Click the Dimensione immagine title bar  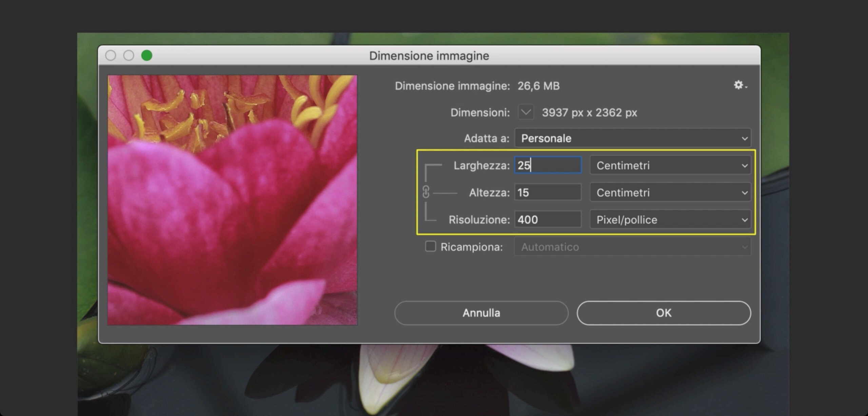pyautogui.click(x=429, y=56)
